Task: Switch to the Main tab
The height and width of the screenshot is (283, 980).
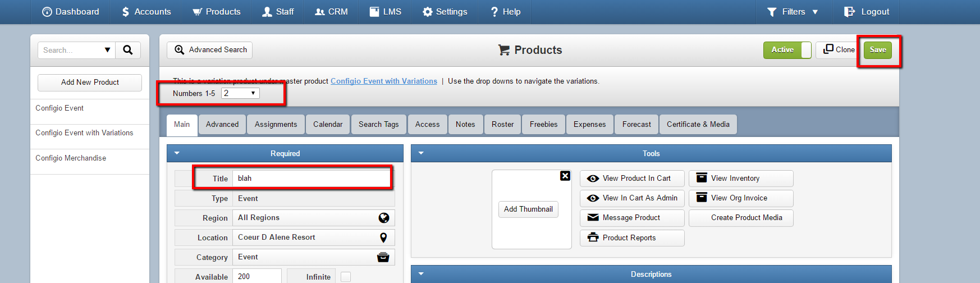Action: point(182,125)
